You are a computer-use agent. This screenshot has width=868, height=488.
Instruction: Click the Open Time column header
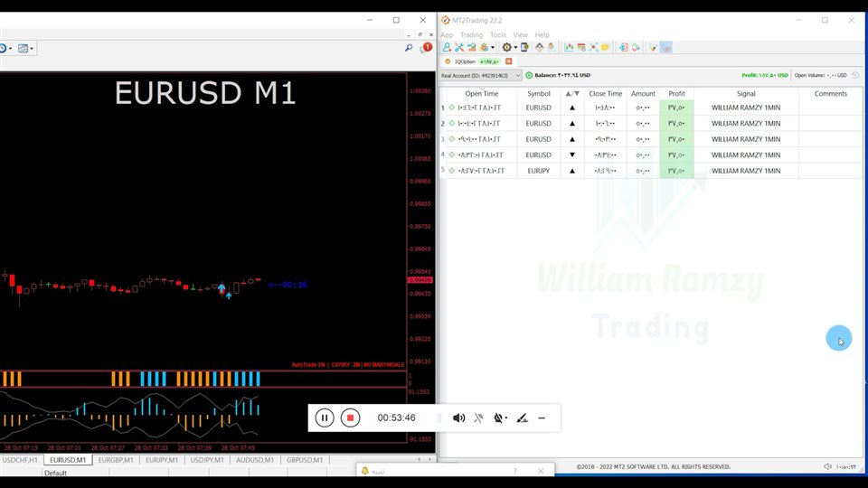pyautogui.click(x=481, y=94)
